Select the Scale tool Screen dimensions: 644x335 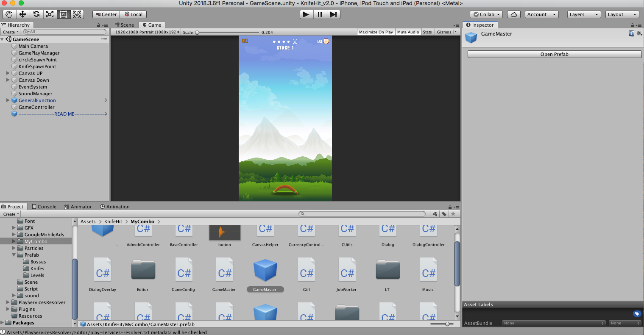coord(50,14)
